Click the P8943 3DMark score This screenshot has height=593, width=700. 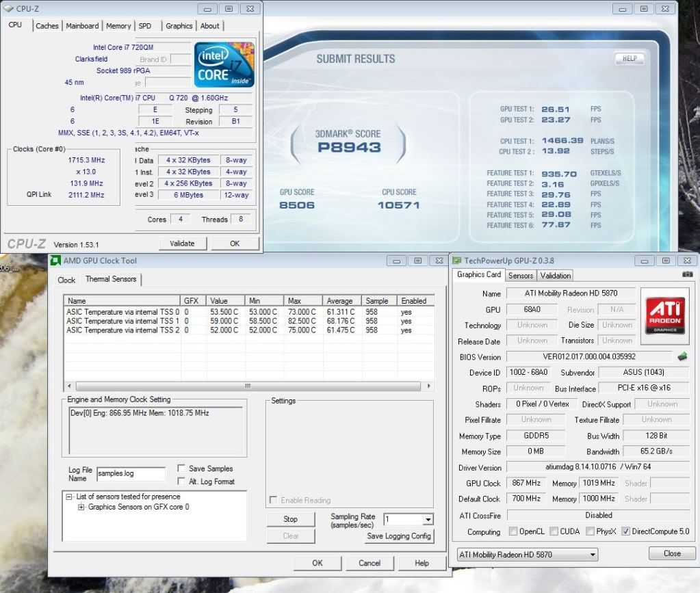pyautogui.click(x=349, y=147)
